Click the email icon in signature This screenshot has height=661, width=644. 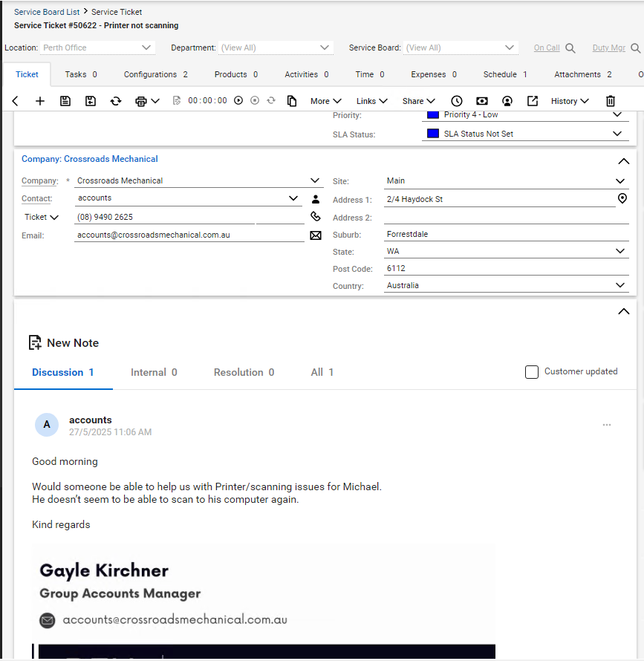tap(48, 621)
